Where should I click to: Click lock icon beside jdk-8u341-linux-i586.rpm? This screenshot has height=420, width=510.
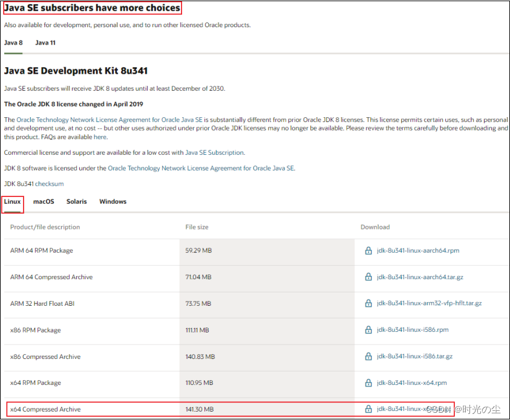[x=368, y=330]
